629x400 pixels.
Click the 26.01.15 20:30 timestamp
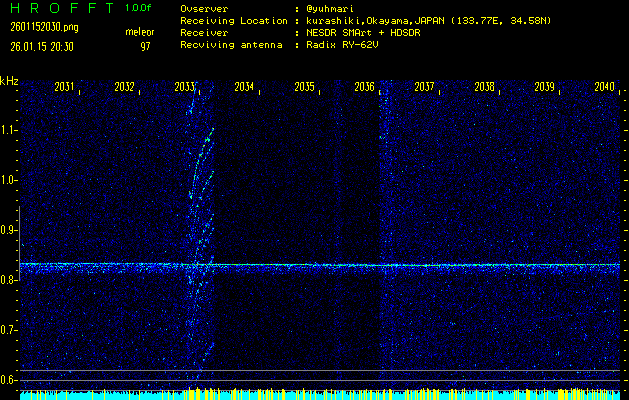[46, 46]
